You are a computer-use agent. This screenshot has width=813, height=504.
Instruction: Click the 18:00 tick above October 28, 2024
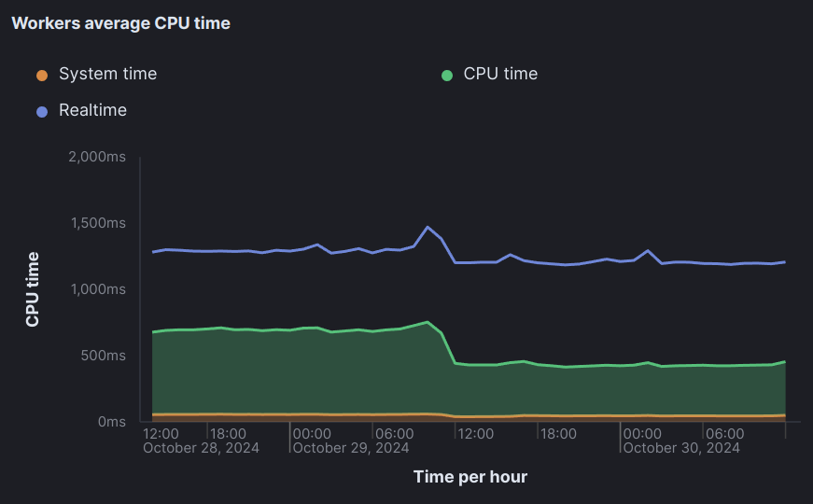coord(228,434)
